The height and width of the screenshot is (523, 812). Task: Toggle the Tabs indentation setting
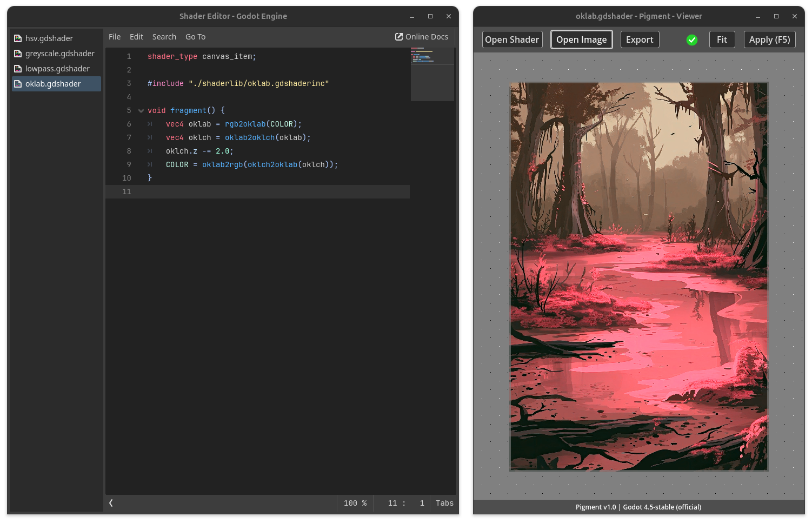444,503
